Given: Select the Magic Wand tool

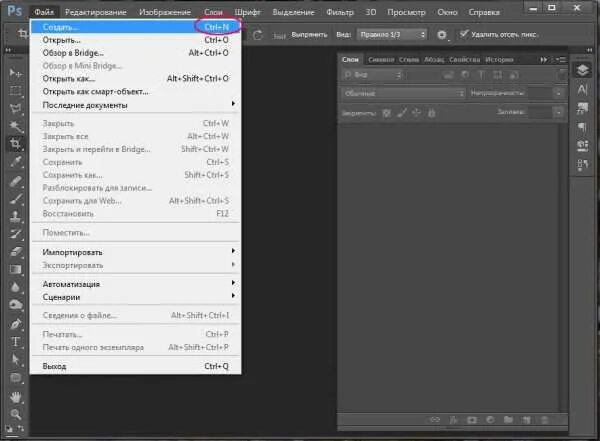Looking at the screenshot, I should (16, 126).
